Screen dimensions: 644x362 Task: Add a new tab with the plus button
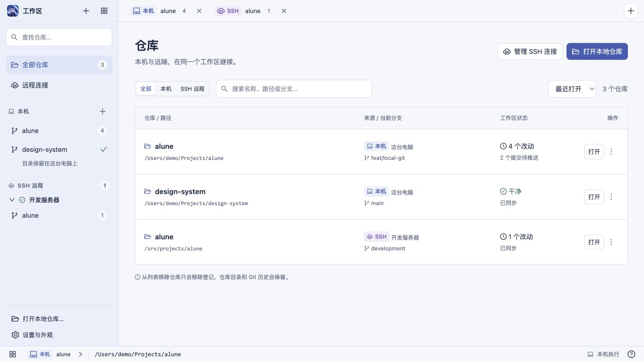(631, 11)
